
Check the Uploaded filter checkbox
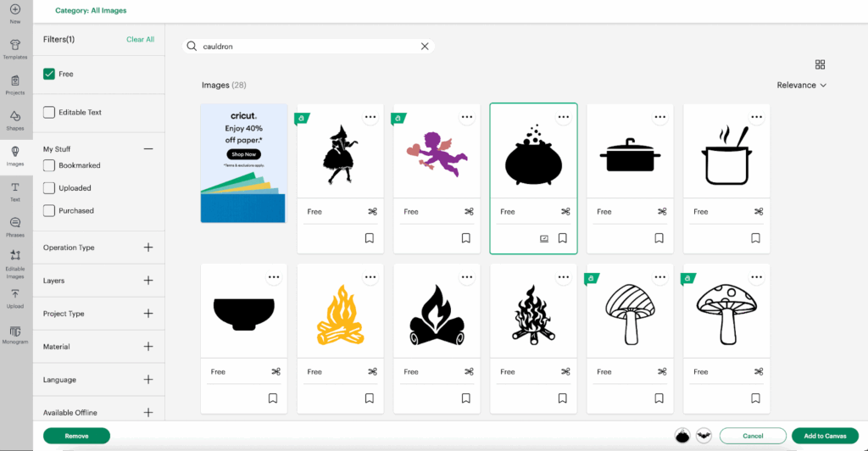click(x=49, y=188)
